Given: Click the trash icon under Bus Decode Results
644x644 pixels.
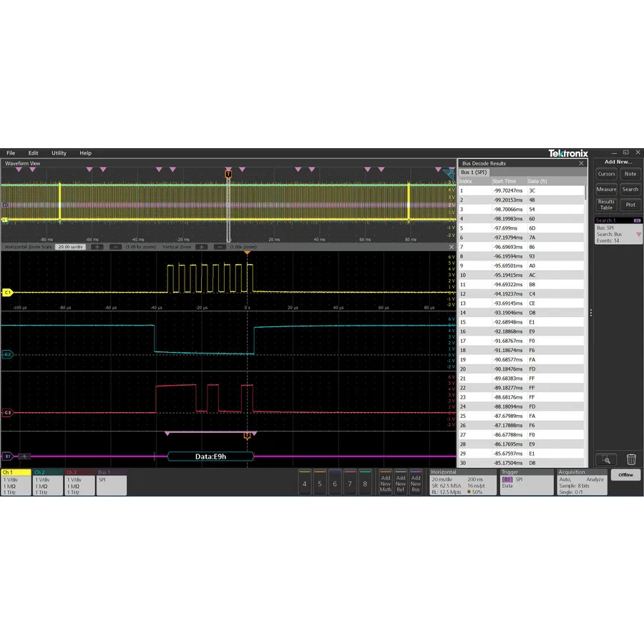Looking at the screenshot, I should click(x=630, y=461).
